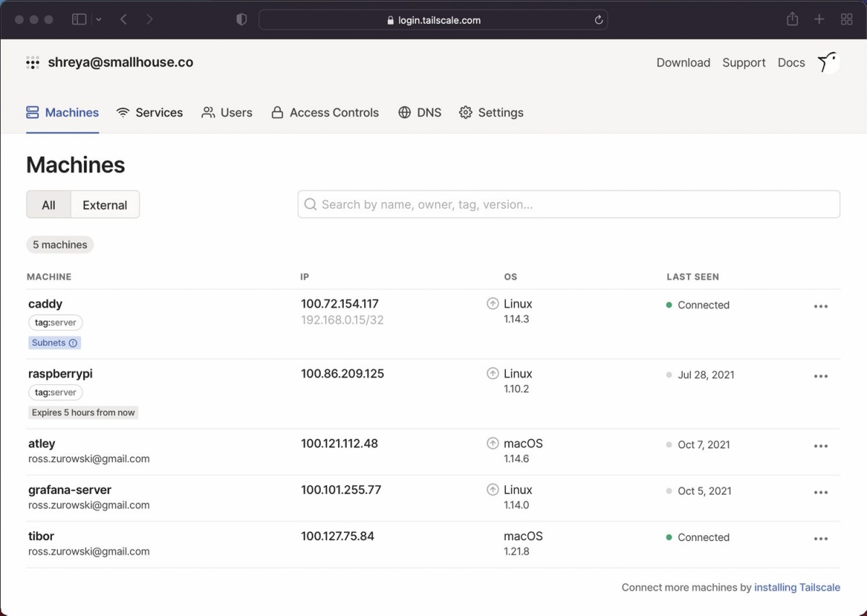The width and height of the screenshot is (867, 616).
Task: Click the update-available icon for caddy
Action: [x=493, y=304]
